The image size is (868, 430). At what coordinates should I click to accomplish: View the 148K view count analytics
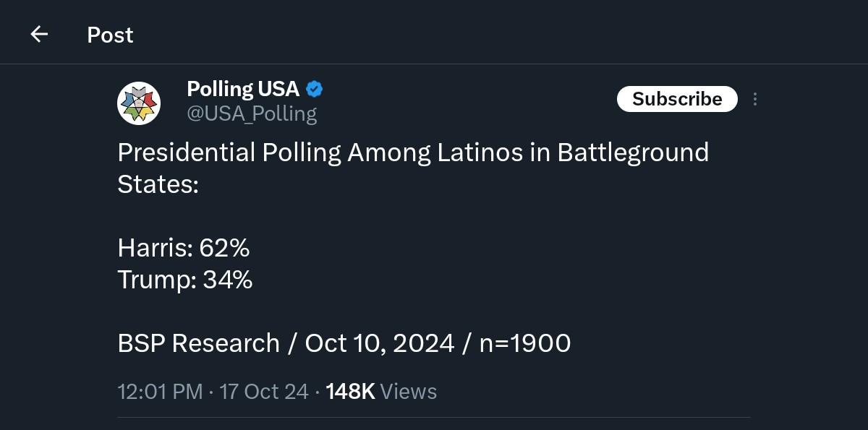(350, 392)
